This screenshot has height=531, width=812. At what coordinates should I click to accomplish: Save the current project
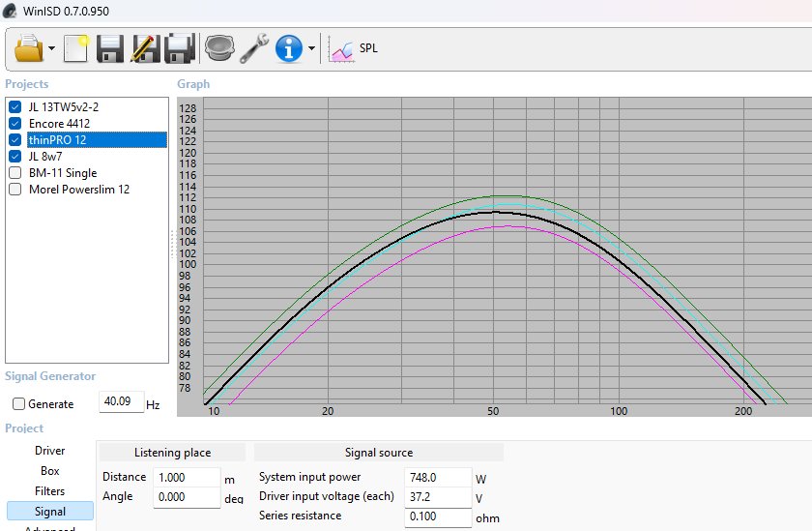[x=110, y=48]
